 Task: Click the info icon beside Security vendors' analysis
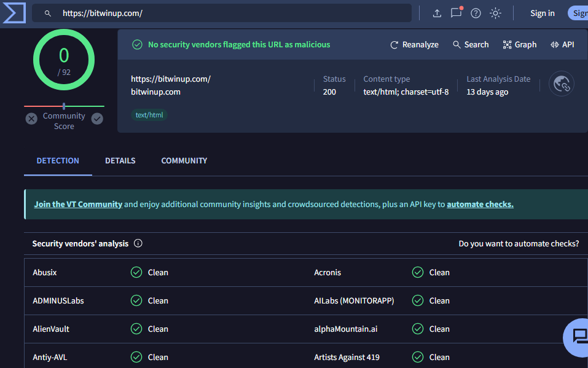coord(138,243)
